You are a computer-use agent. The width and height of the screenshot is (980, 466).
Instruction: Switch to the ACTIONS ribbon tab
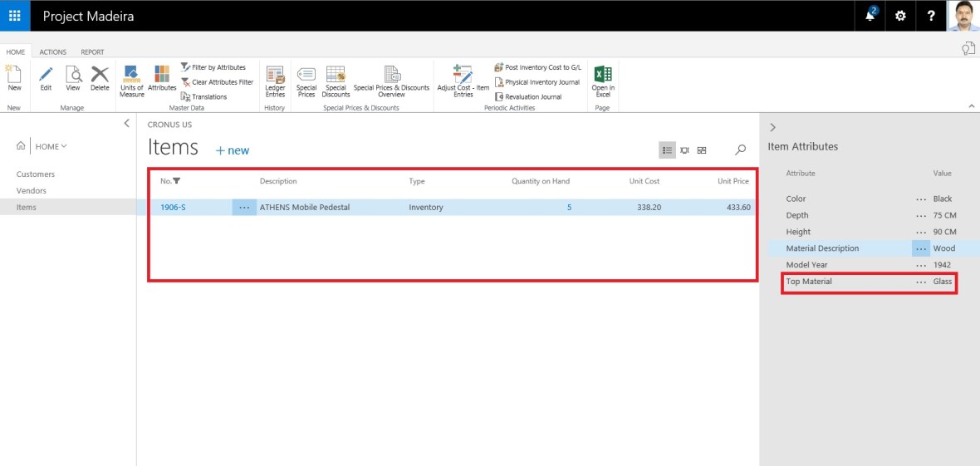53,52
